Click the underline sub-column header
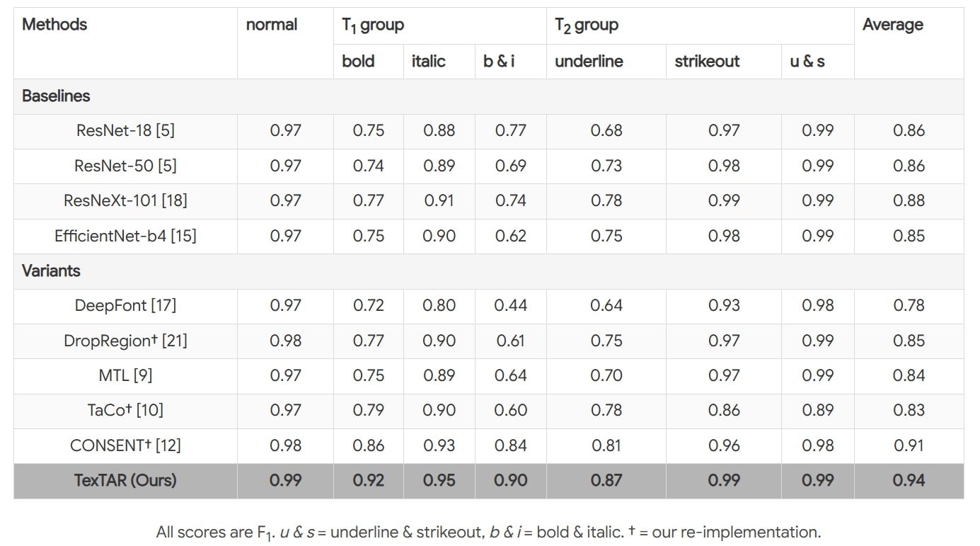The image size is (980, 546). pos(589,62)
